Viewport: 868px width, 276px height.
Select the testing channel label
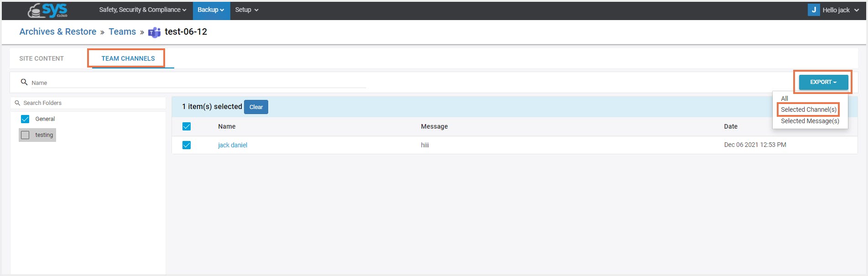coord(44,135)
